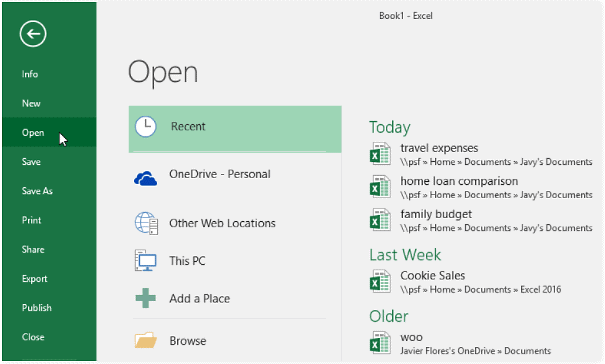Choose Add a Place label
605x364 pixels.
point(199,298)
